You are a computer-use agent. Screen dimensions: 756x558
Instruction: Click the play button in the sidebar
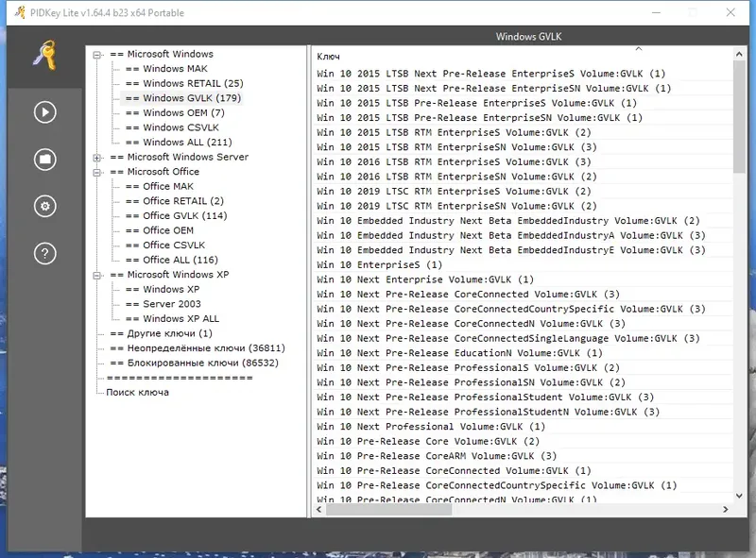click(44, 112)
